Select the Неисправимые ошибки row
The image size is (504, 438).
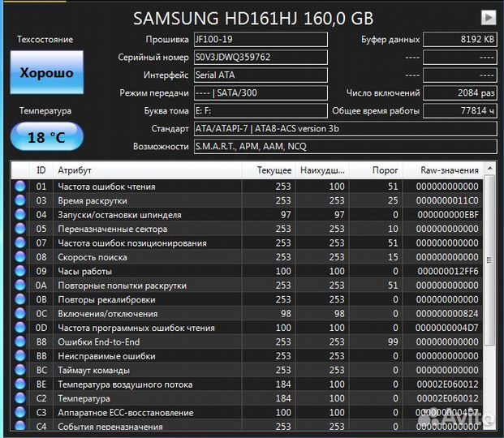247,356
